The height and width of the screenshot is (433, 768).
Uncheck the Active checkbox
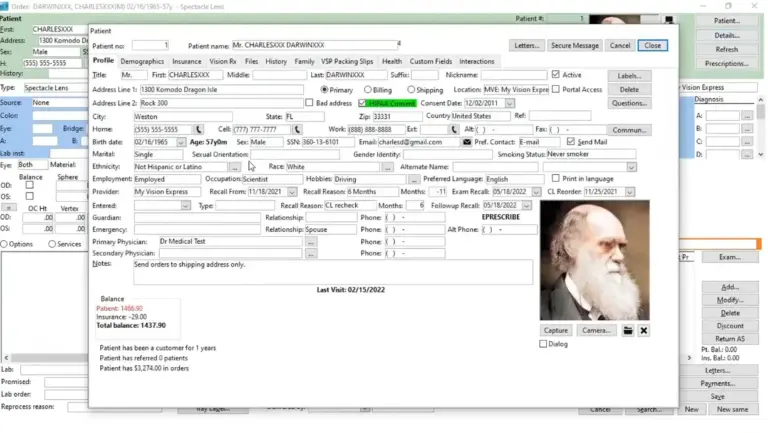tap(555, 74)
